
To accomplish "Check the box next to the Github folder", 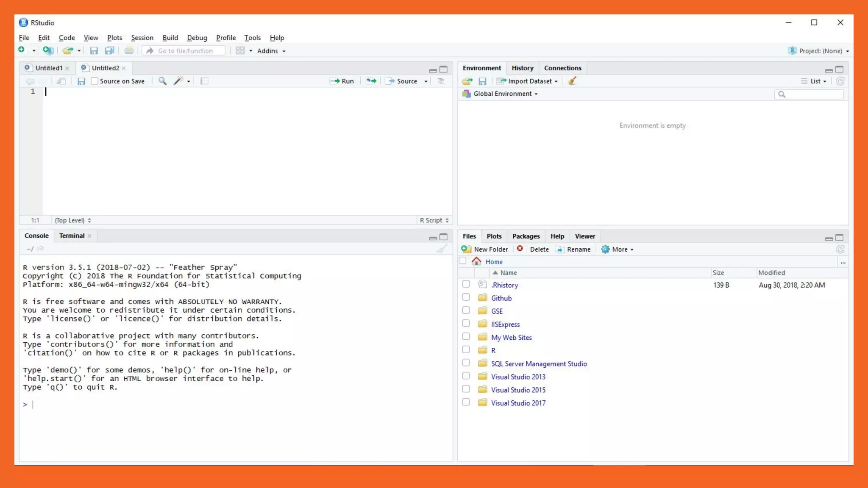I will (x=466, y=297).
